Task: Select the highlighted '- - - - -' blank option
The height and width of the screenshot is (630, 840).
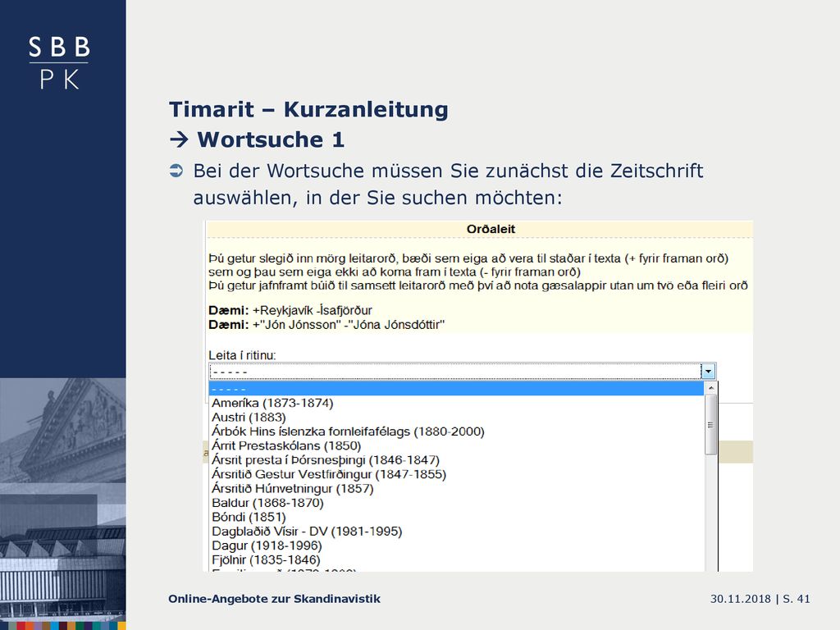Action: [x=456, y=388]
